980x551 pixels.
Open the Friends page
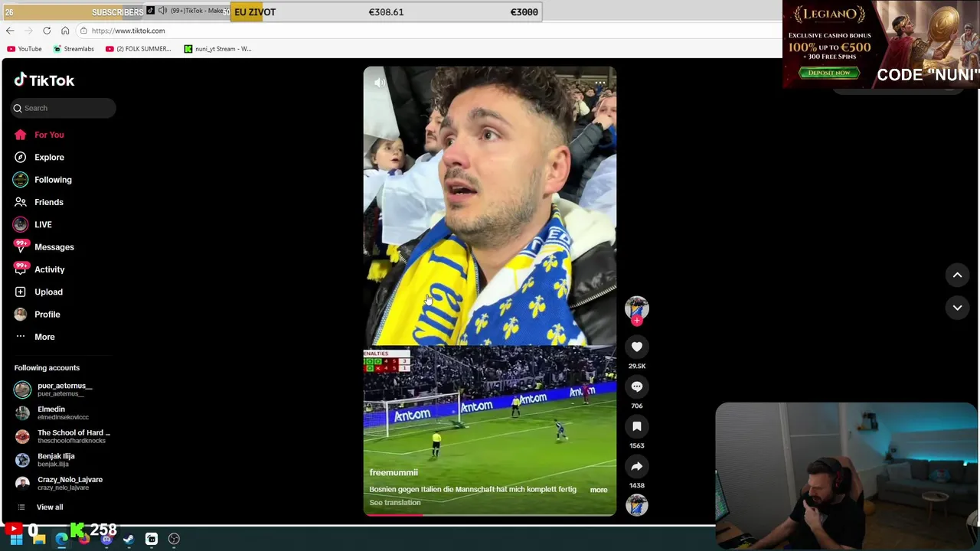(38, 202)
